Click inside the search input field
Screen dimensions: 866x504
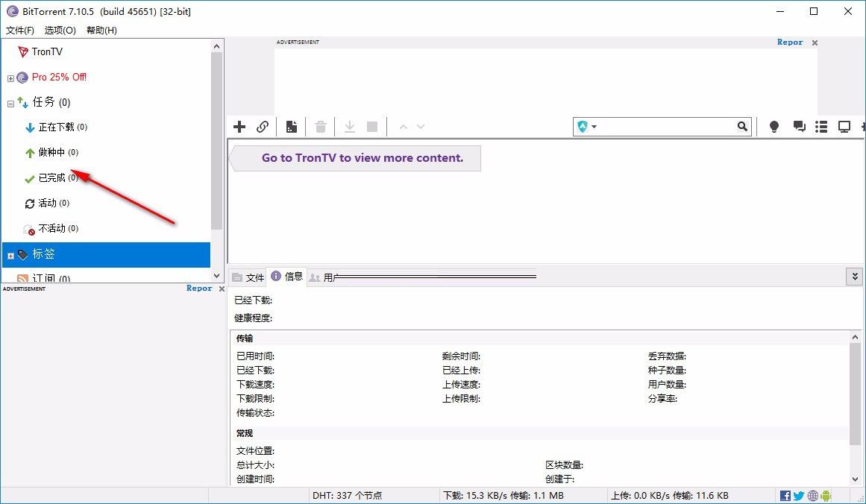coord(667,127)
